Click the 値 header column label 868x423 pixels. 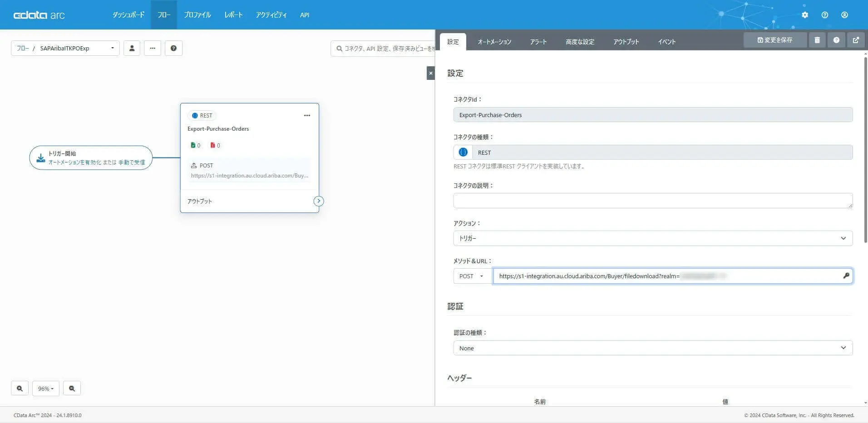tap(725, 402)
